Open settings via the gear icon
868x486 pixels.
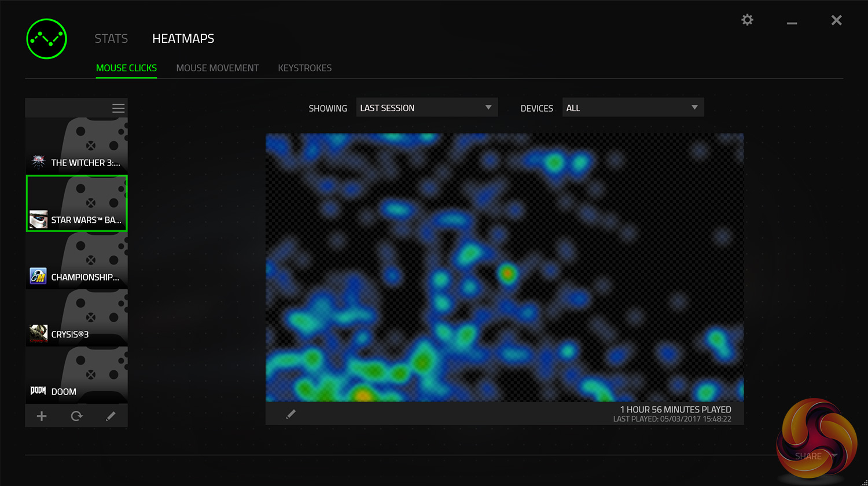click(x=747, y=20)
